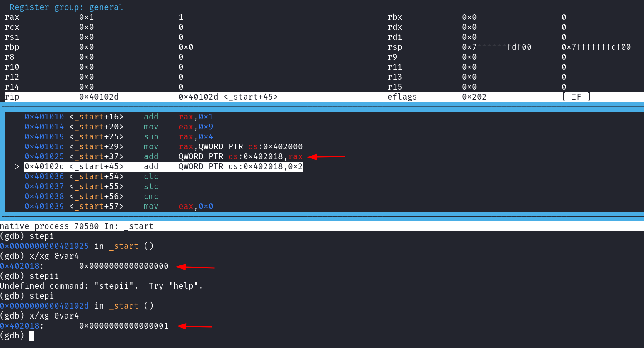
Task: Click the red arrow beside memory value ending in 1
Action: click(x=194, y=326)
